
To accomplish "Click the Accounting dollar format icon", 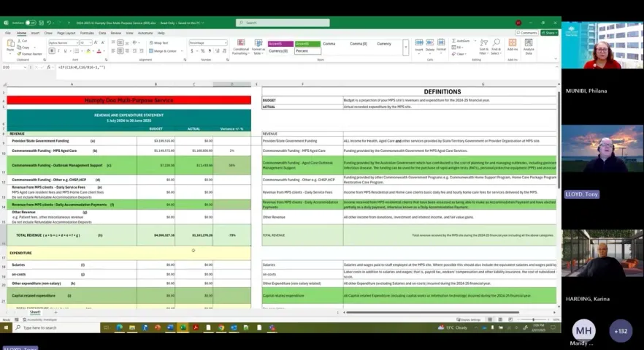I will 192,51.
